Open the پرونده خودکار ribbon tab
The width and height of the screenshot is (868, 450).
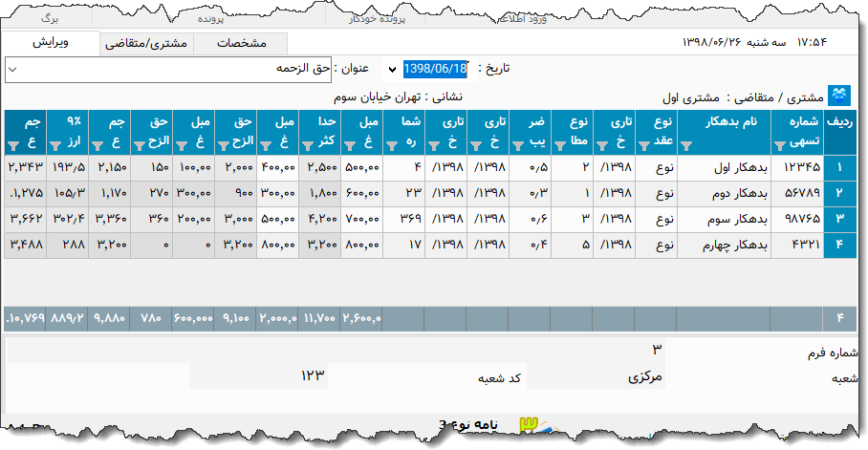click(377, 19)
